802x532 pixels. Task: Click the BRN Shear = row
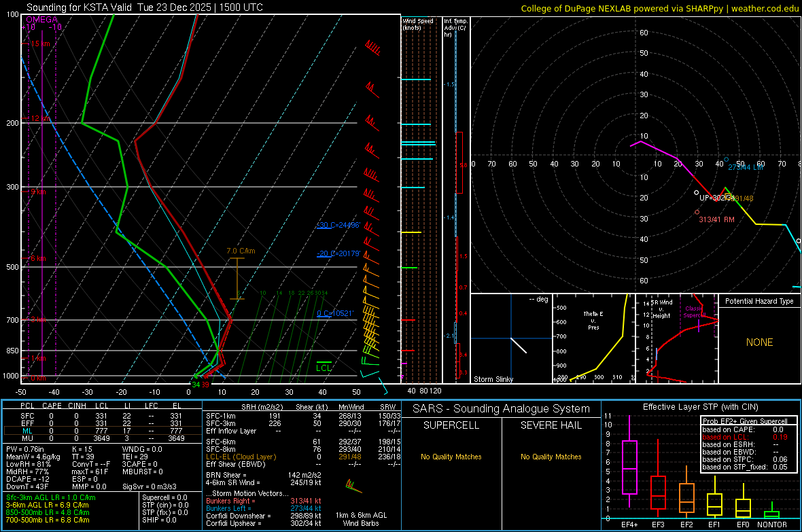[264, 475]
